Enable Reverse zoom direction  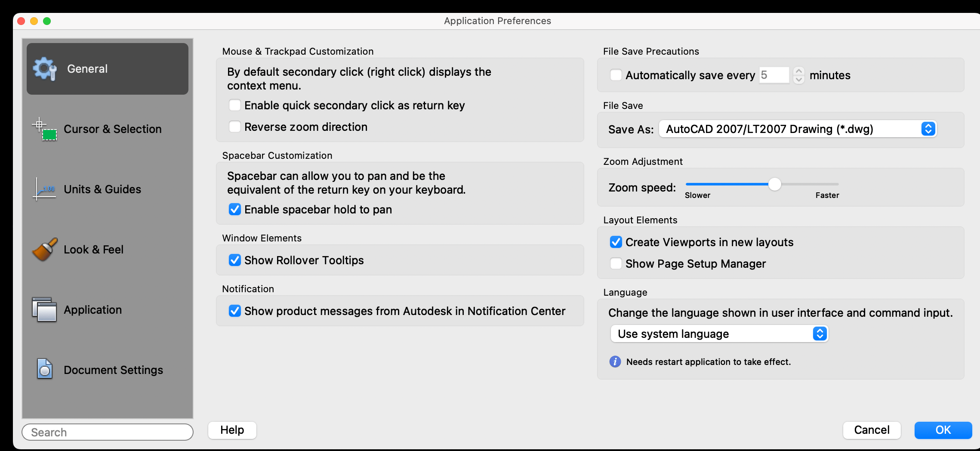(234, 127)
